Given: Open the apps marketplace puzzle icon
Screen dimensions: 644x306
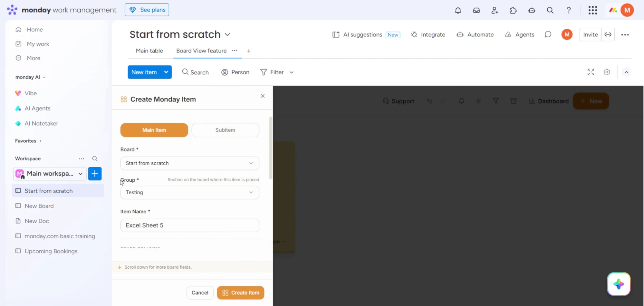Looking at the screenshot, I should click(513, 10).
